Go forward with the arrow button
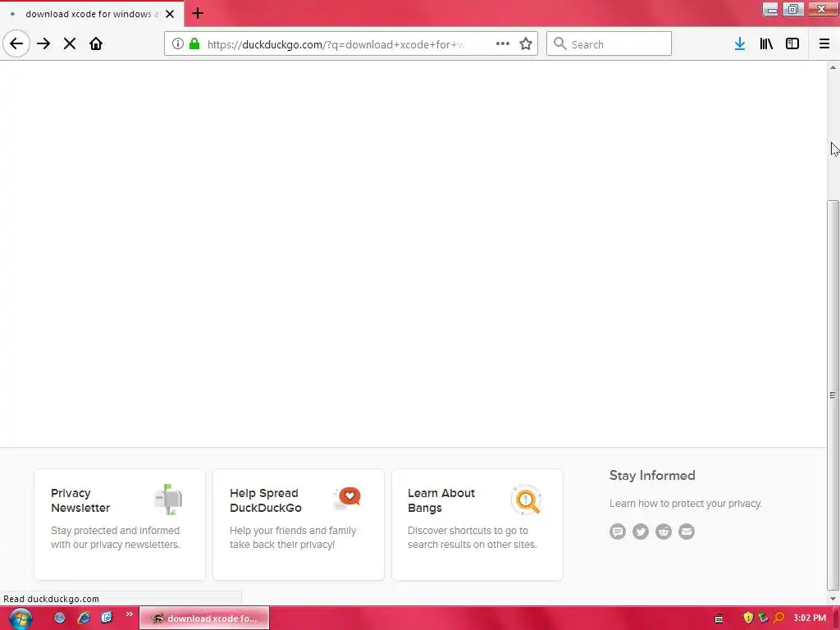 (43, 44)
